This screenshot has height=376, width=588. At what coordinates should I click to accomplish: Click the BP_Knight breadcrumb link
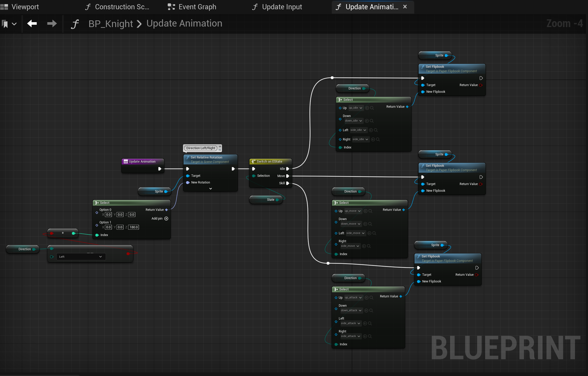click(x=111, y=24)
